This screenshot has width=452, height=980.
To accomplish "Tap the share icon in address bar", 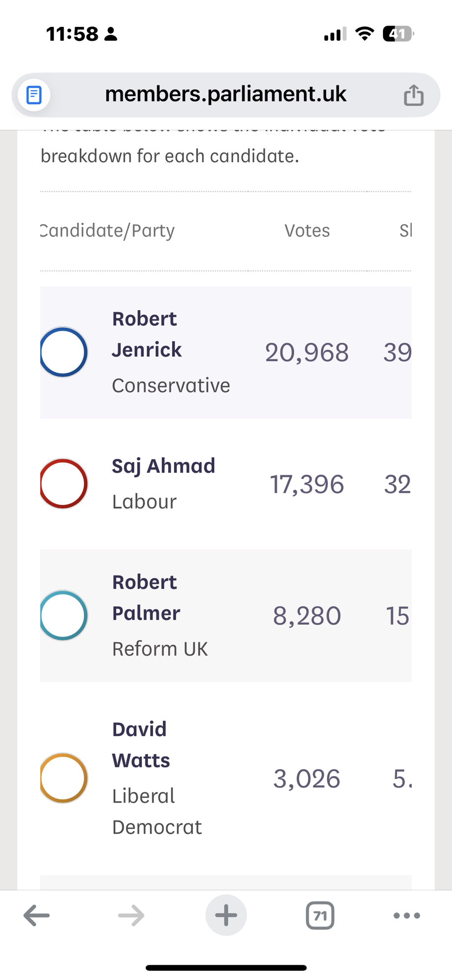I will [413, 95].
